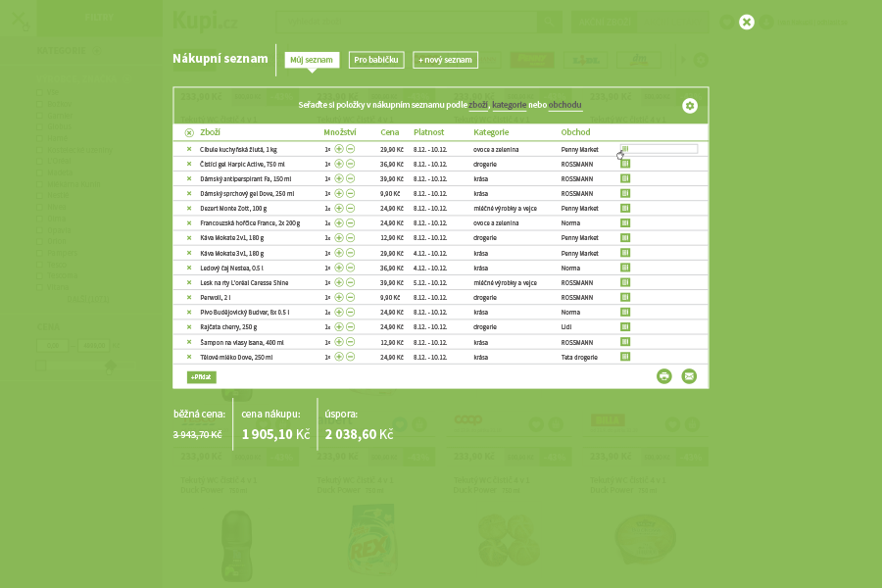Decrease quantity of Dámský antiperspirant Fa
The width and height of the screenshot is (882, 588).
[x=351, y=178]
